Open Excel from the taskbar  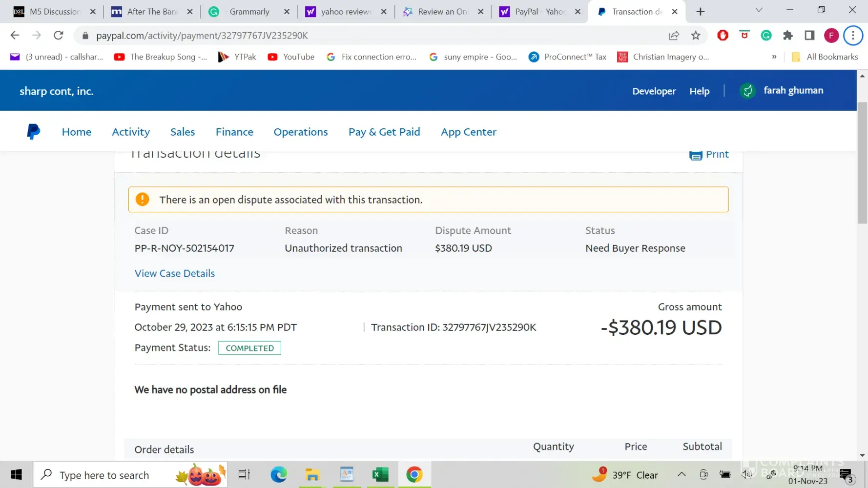click(x=380, y=475)
